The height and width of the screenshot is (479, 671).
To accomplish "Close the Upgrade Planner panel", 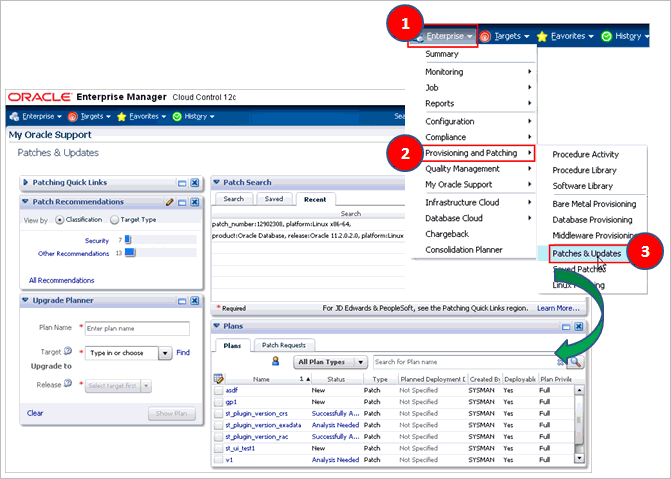I will (195, 301).
